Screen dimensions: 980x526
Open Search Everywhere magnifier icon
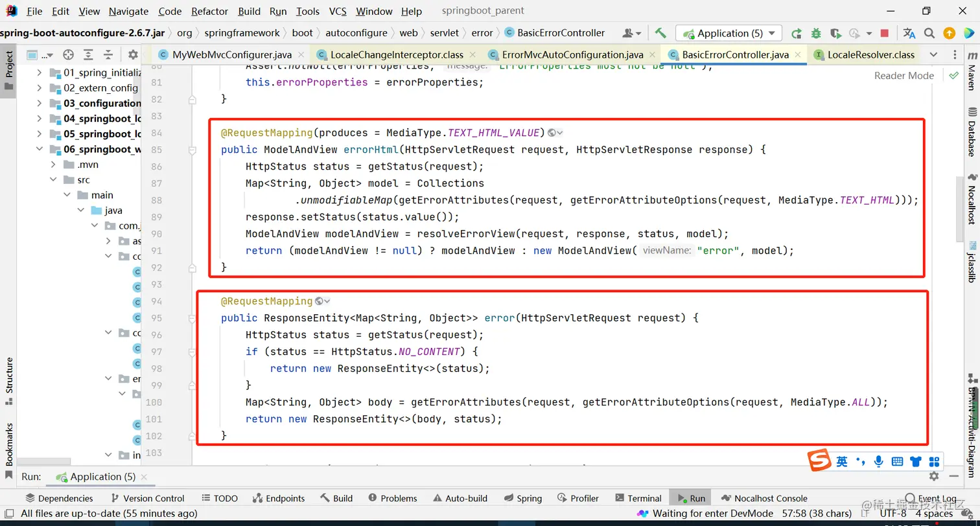pyautogui.click(x=929, y=33)
